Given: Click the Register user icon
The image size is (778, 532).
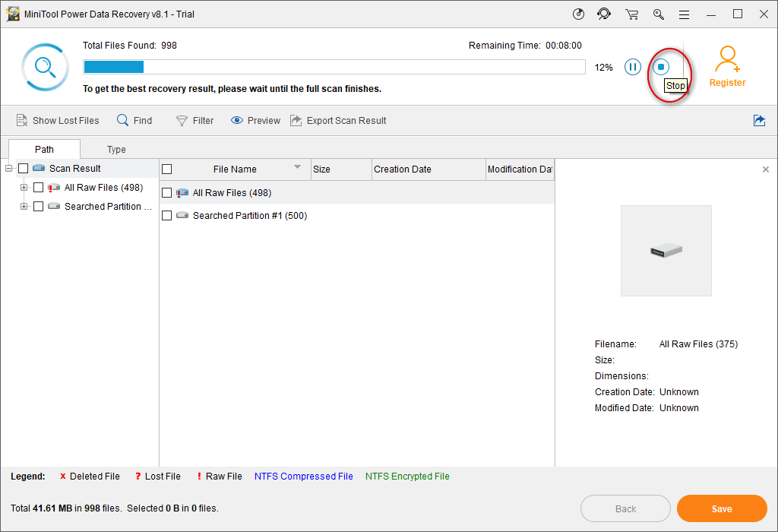Looking at the screenshot, I should click(x=727, y=58).
